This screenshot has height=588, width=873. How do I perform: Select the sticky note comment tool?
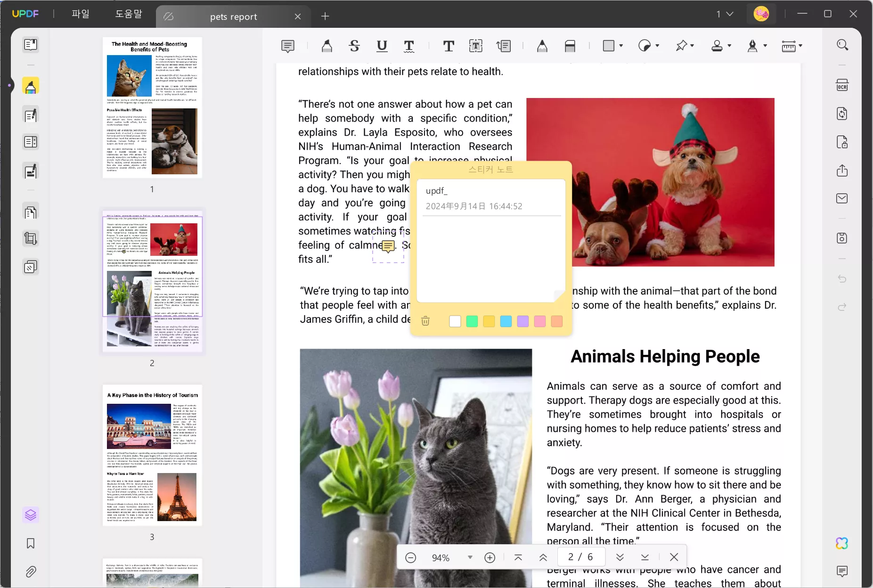pyautogui.click(x=287, y=46)
